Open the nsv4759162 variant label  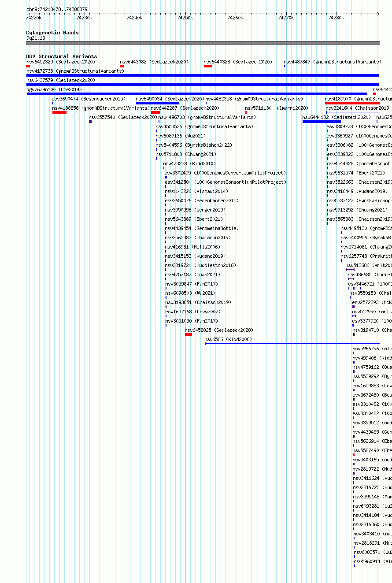[x=372, y=367]
